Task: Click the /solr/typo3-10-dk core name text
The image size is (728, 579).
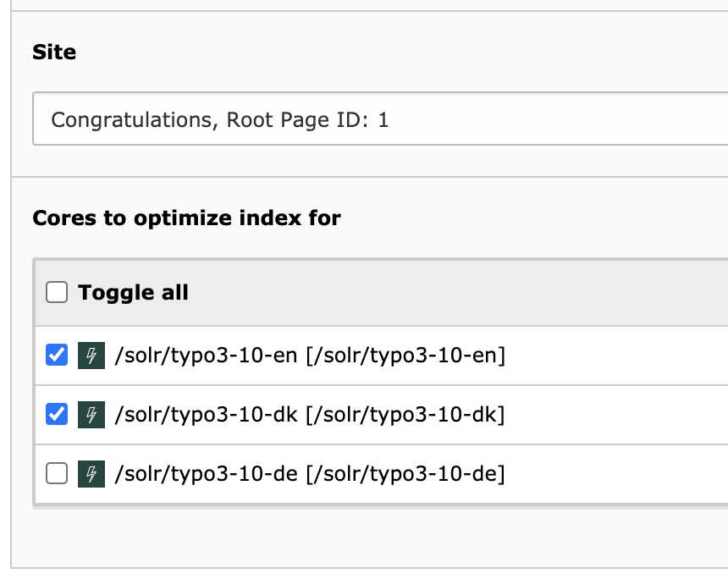Action: 206,415
